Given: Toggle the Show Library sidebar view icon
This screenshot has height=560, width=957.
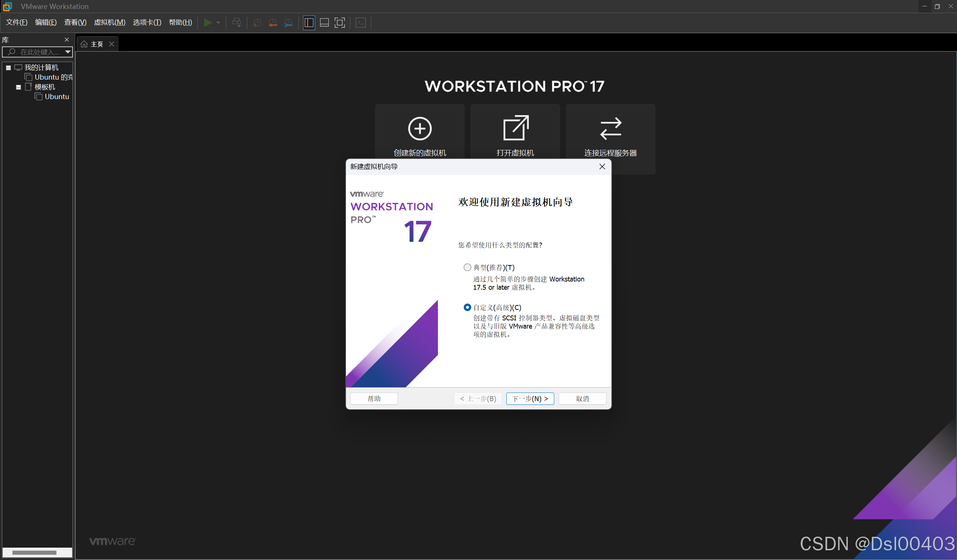Looking at the screenshot, I should 309,23.
